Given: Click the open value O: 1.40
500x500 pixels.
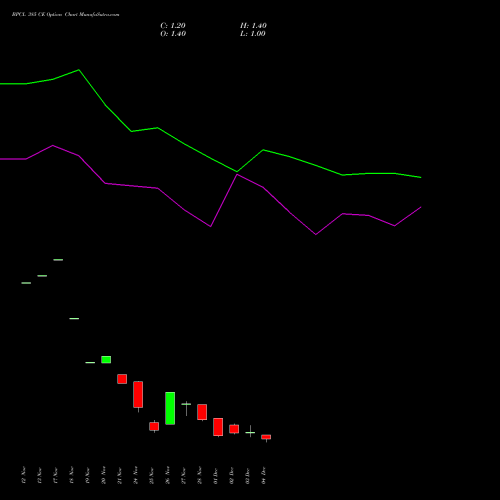Looking at the screenshot, I should (173, 34).
